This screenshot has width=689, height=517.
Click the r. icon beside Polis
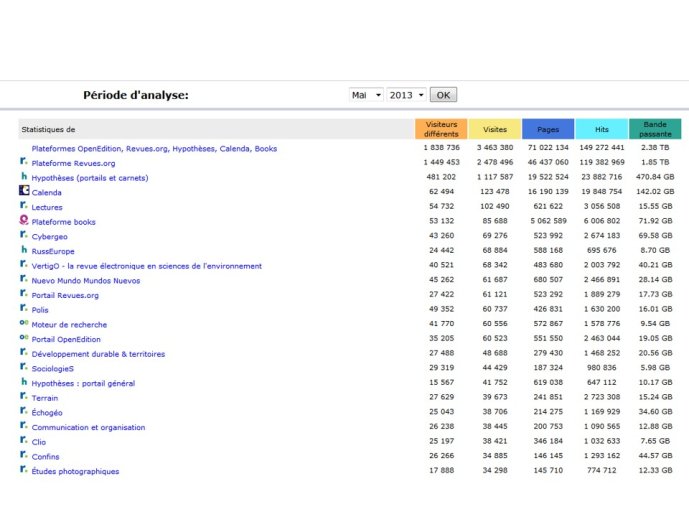[24, 307]
